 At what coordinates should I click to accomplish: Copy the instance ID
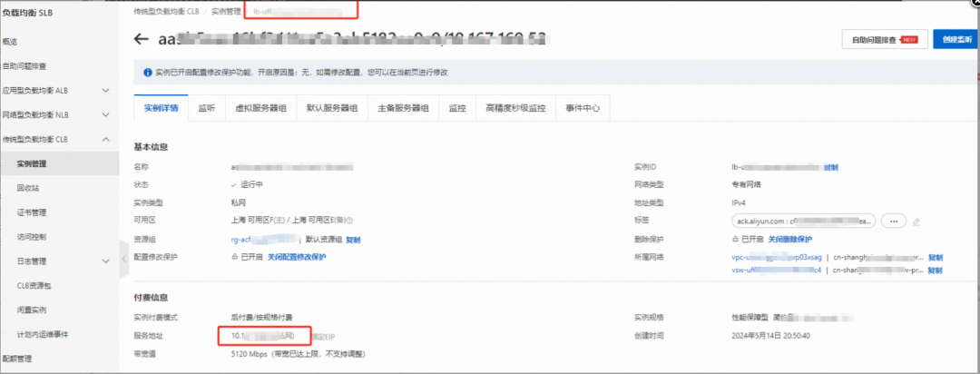pyautogui.click(x=830, y=168)
